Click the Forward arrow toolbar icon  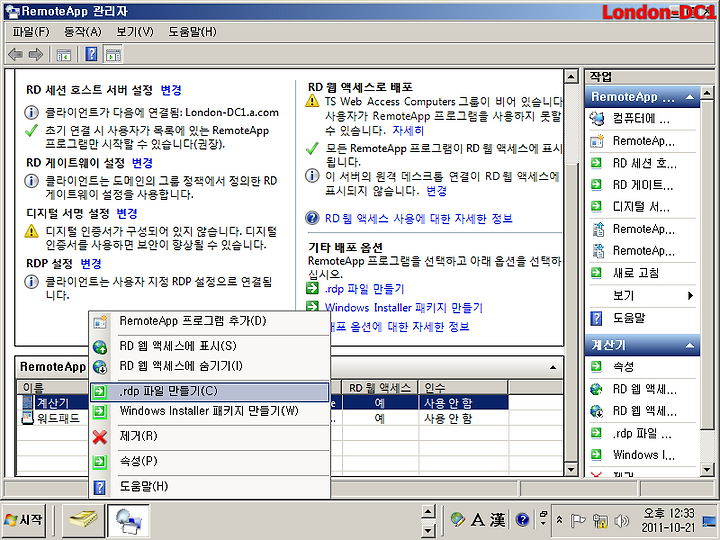35,55
